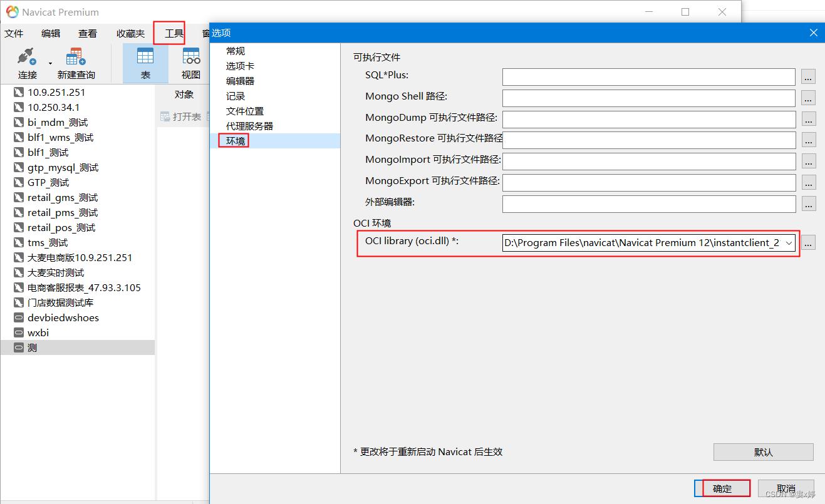825x504 pixels.
Task: Browse for MongoDump path with ... button
Action: [809, 119]
